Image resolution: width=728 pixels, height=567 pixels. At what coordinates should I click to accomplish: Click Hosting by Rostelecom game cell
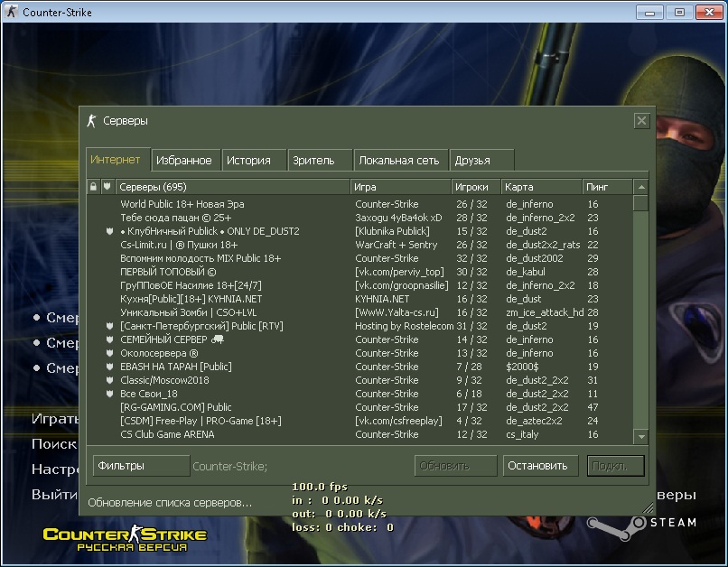(x=405, y=326)
